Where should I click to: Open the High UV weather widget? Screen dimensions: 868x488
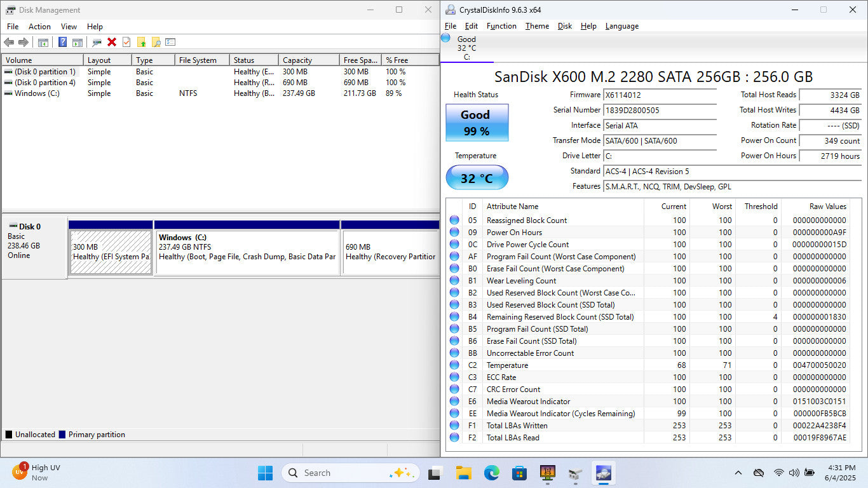(37, 473)
